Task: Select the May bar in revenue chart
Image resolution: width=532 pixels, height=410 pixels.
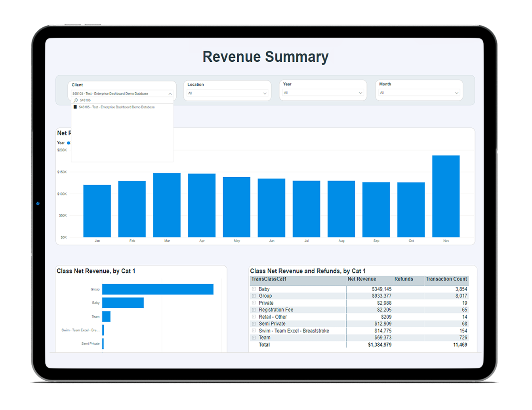Action: (236, 207)
